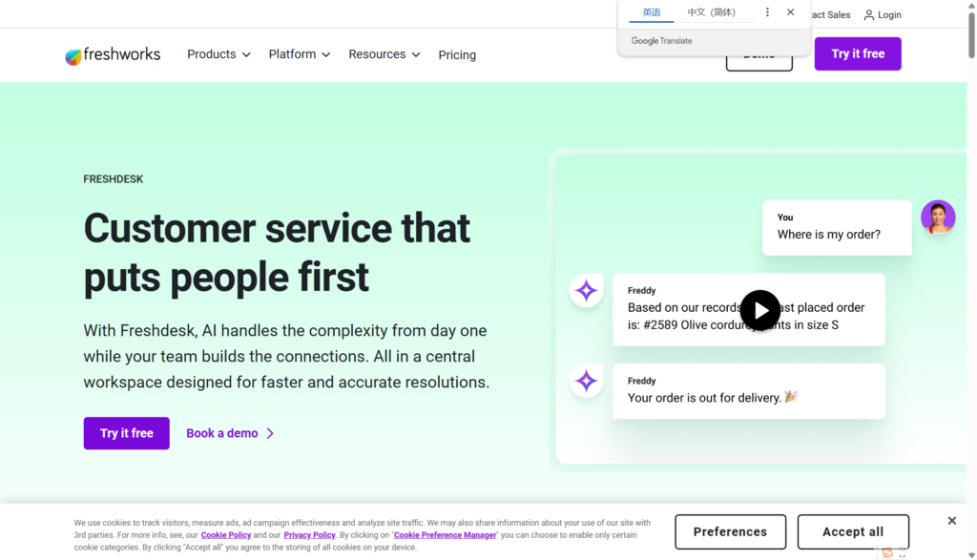The image size is (977, 560).
Task: Click the Freshworks logo
Action: pos(113,55)
